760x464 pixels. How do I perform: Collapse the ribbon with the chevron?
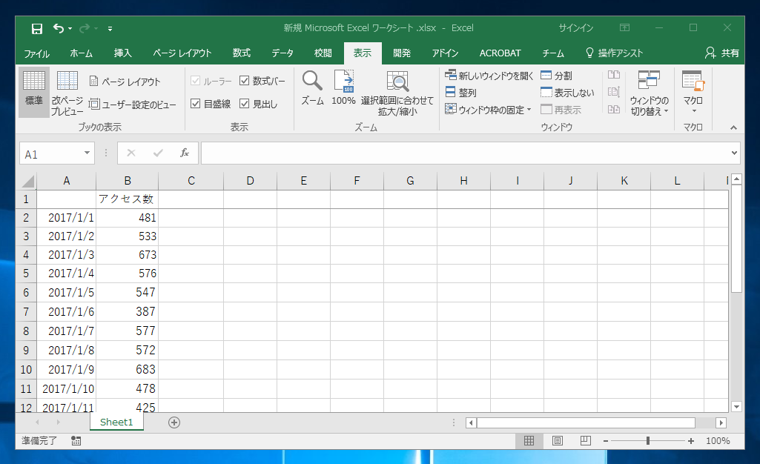coord(733,128)
